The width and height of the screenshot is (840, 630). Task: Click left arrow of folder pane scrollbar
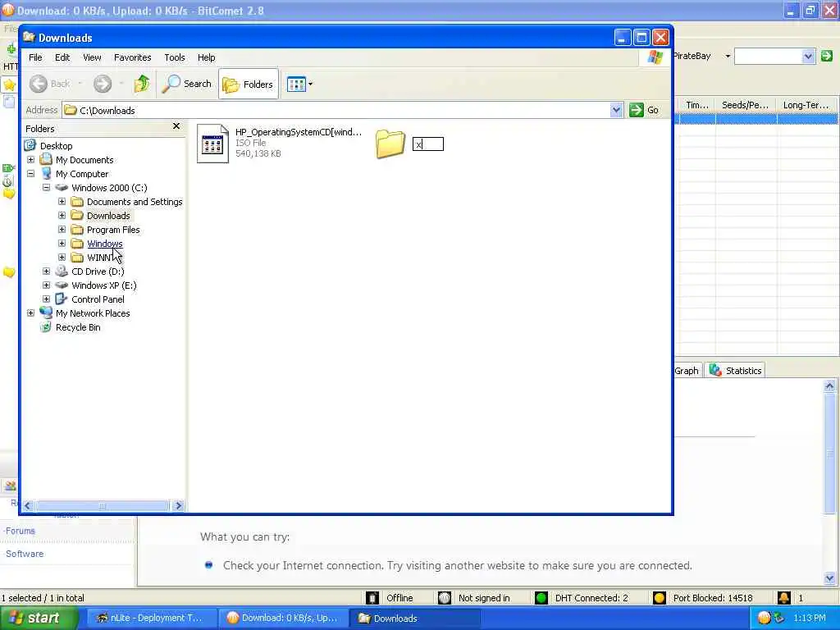click(29, 505)
